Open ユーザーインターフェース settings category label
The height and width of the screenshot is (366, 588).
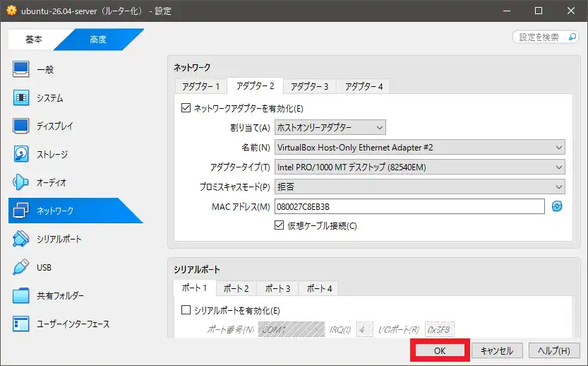click(73, 324)
